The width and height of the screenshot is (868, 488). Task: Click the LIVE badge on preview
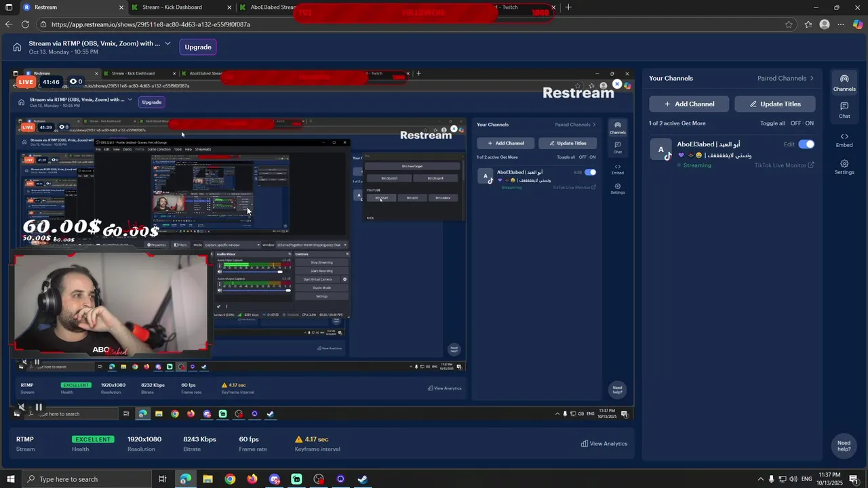[x=26, y=82]
